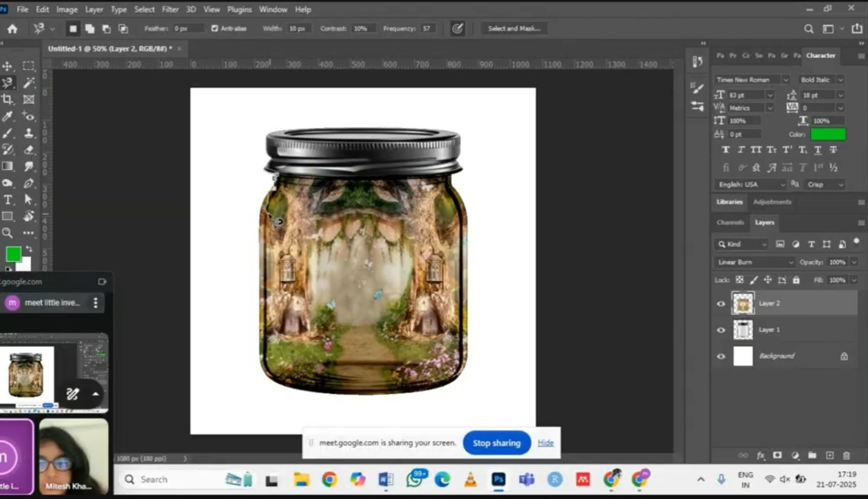This screenshot has width=868, height=499.
Task: Delete layer using the trash icon
Action: point(847,455)
